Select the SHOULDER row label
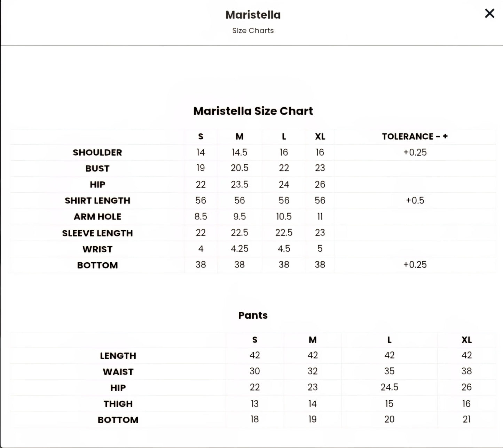The height and width of the screenshot is (448, 503). pos(97,152)
